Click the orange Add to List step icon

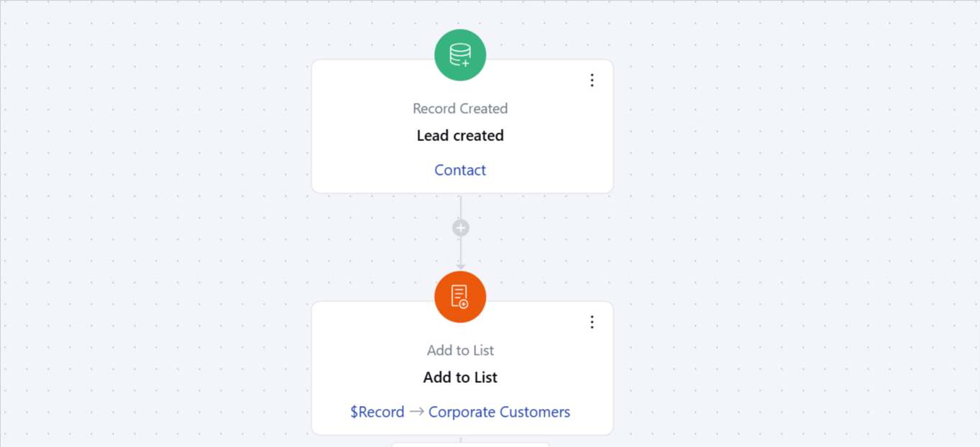(x=460, y=297)
